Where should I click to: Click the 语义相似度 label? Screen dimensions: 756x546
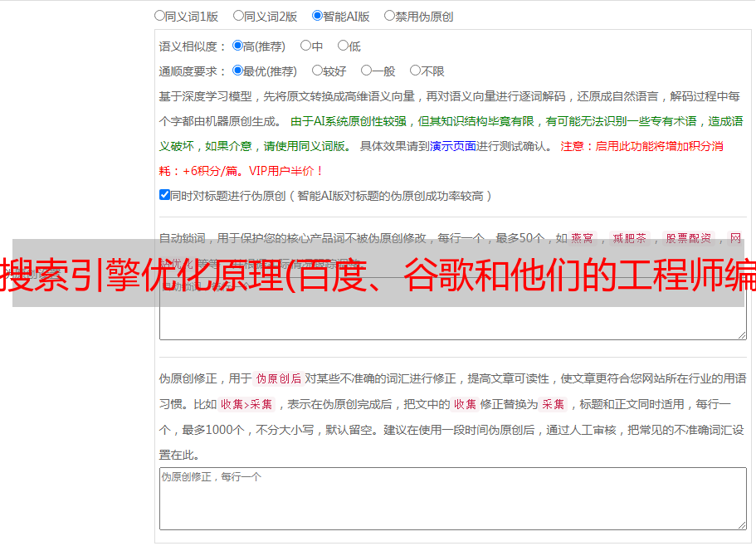pyautogui.click(x=193, y=46)
